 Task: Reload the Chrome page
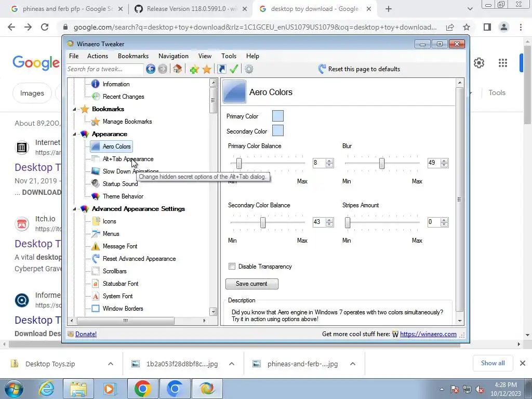45,27
